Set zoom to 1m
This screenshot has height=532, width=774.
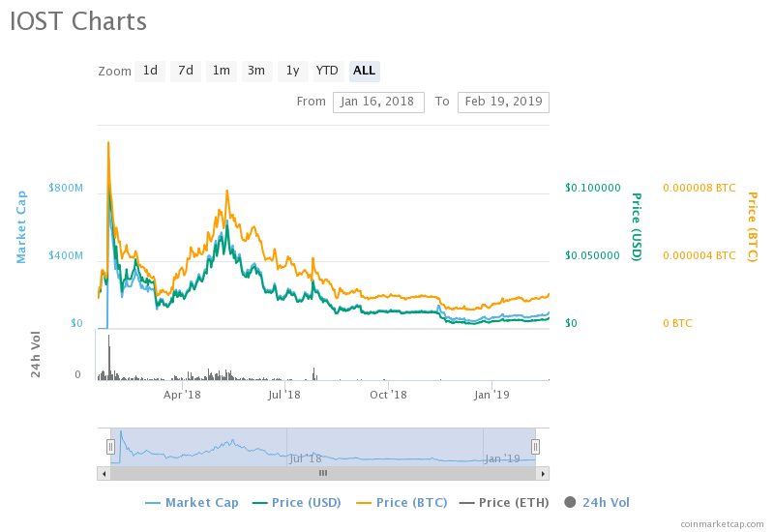pyautogui.click(x=222, y=71)
